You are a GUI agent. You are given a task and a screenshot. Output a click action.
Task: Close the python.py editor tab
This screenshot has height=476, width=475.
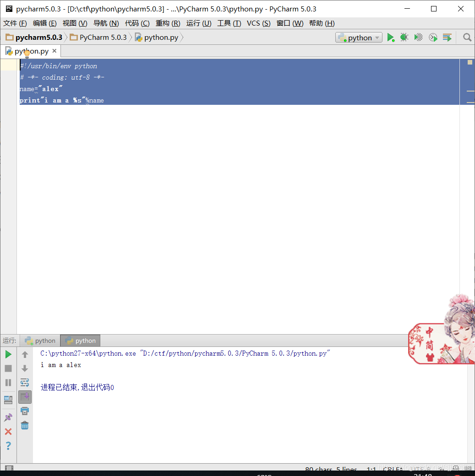pyautogui.click(x=55, y=51)
